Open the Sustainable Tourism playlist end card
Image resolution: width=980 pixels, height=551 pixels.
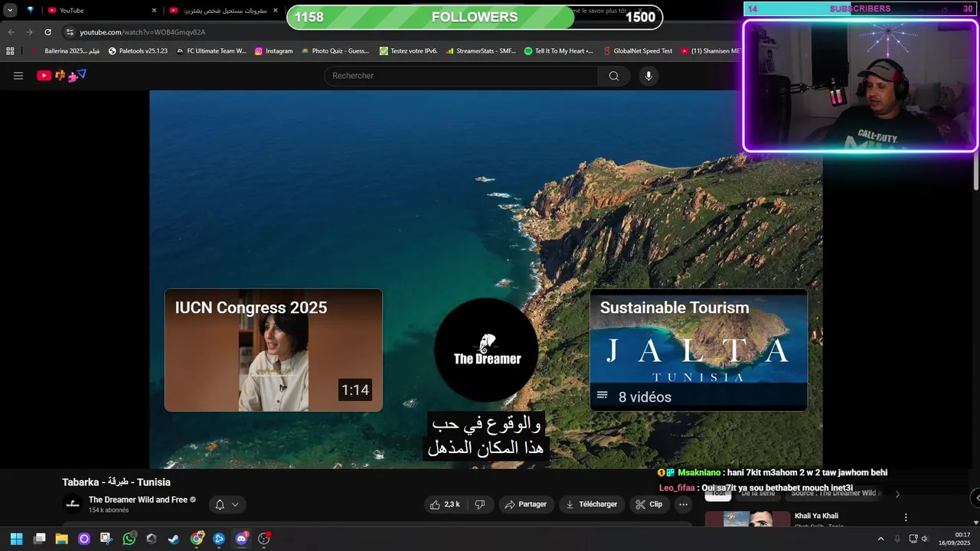pos(698,350)
